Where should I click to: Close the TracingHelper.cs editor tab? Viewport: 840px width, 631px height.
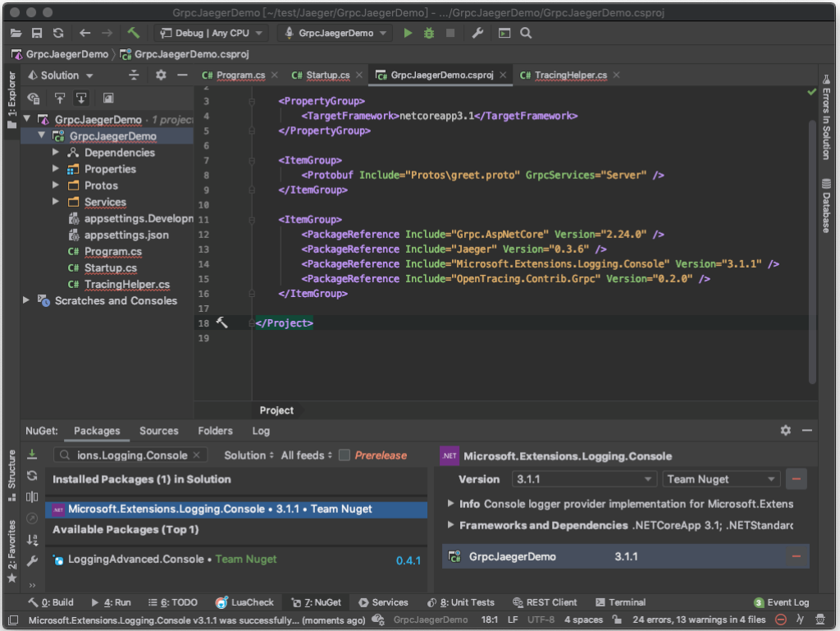pos(617,75)
